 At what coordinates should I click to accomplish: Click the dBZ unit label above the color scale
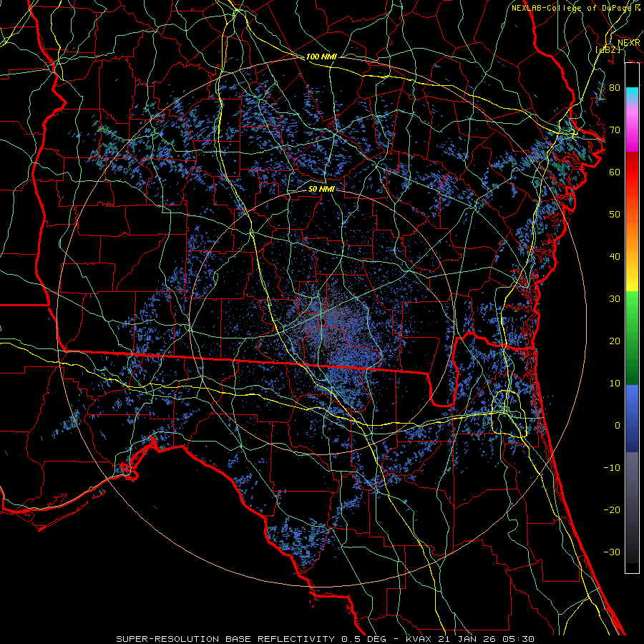click(x=608, y=50)
